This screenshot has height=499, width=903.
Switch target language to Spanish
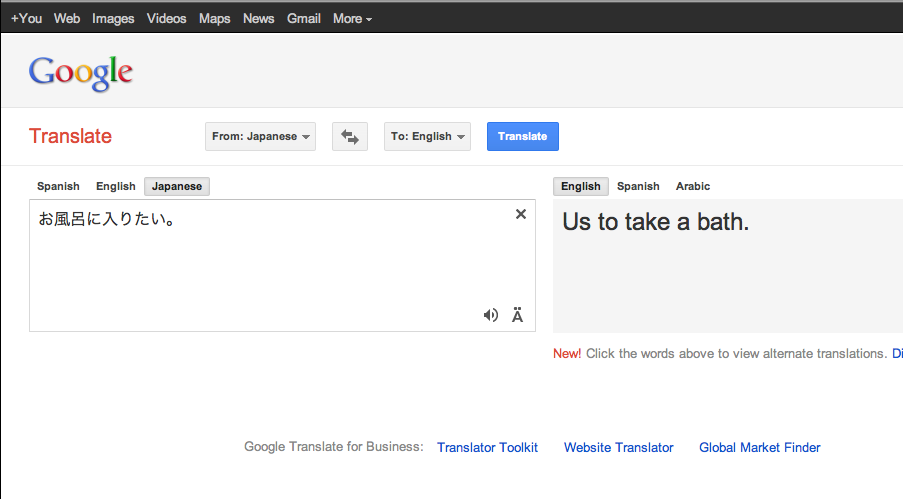(x=638, y=186)
